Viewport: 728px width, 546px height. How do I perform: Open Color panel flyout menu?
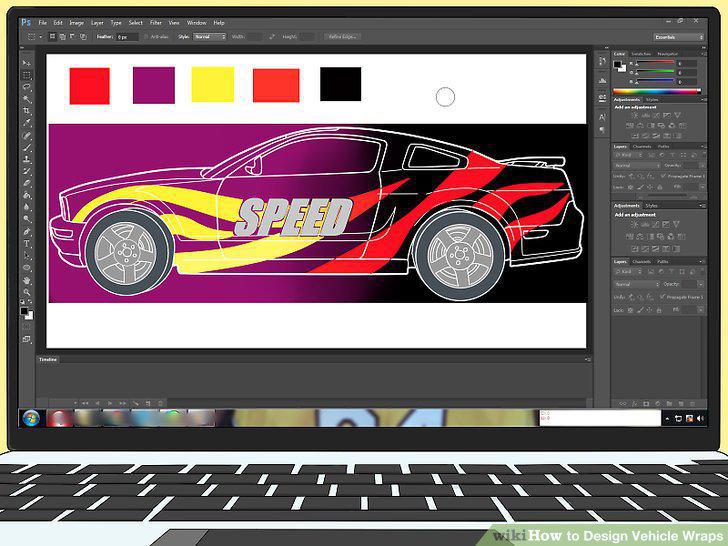tap(703, 54)
